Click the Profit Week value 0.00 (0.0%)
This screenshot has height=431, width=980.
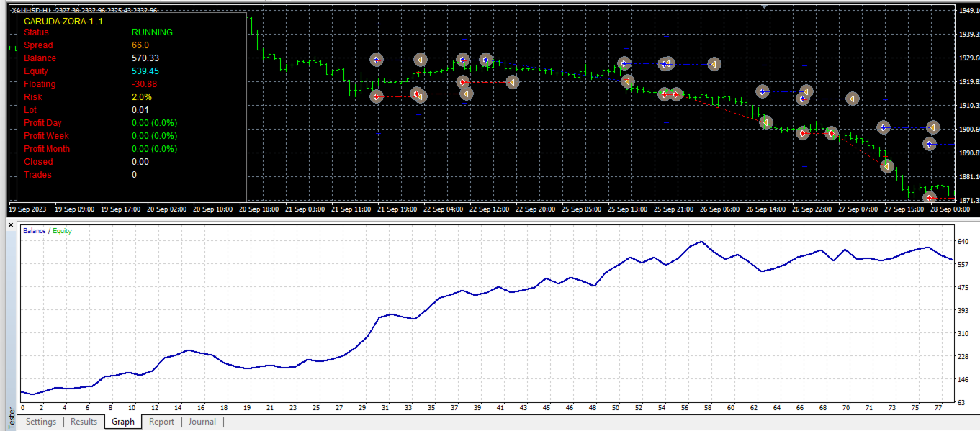154,136
